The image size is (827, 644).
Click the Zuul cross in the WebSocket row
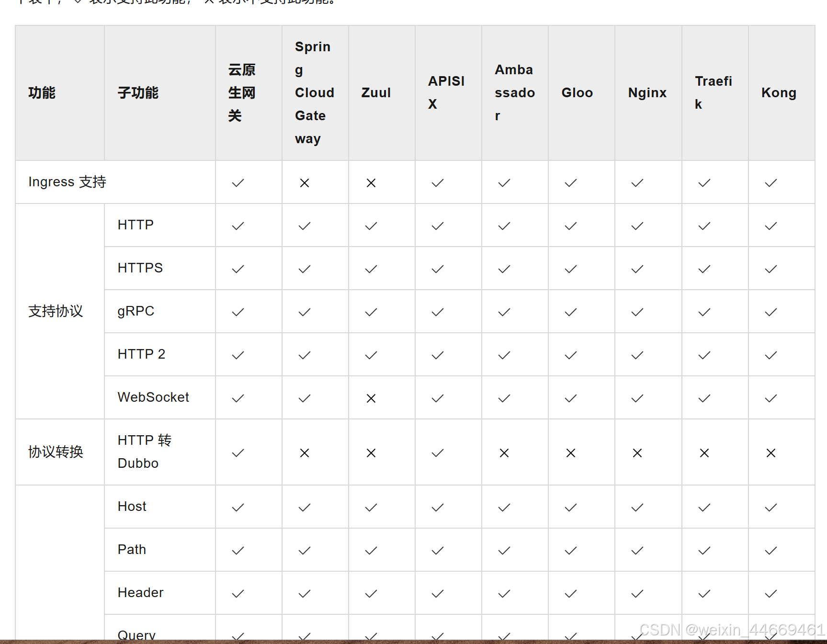coord(371,398)
